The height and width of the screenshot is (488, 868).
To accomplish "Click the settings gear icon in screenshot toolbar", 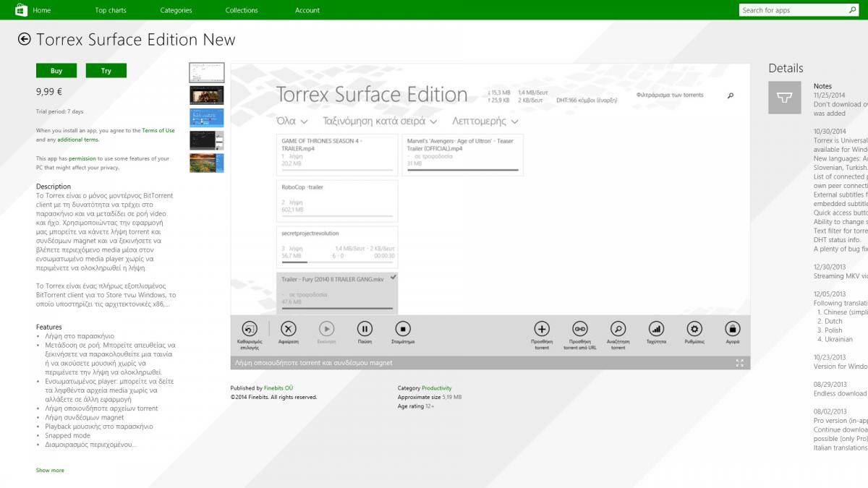I will tap(694, 328).
